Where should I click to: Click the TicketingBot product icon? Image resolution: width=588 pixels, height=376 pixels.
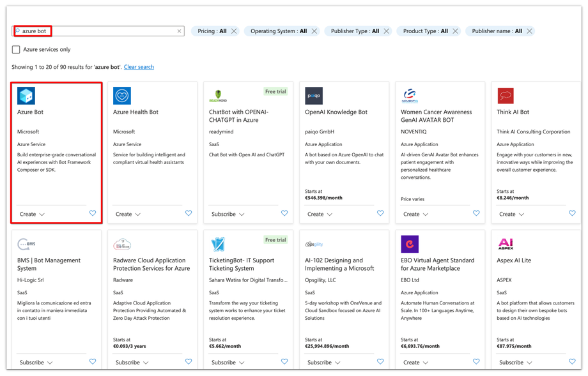pyautogui.click(x=218, y=244)
